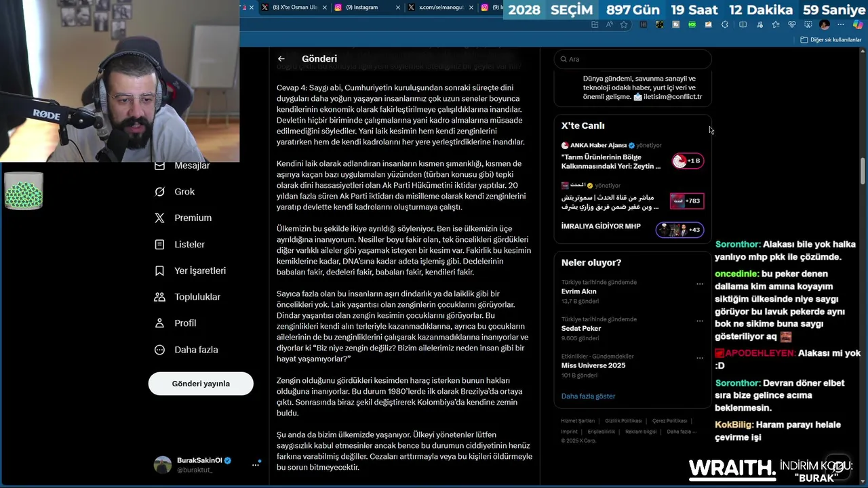
Task: Open Yer İşaretleri bookmarks
Action: 191,271
